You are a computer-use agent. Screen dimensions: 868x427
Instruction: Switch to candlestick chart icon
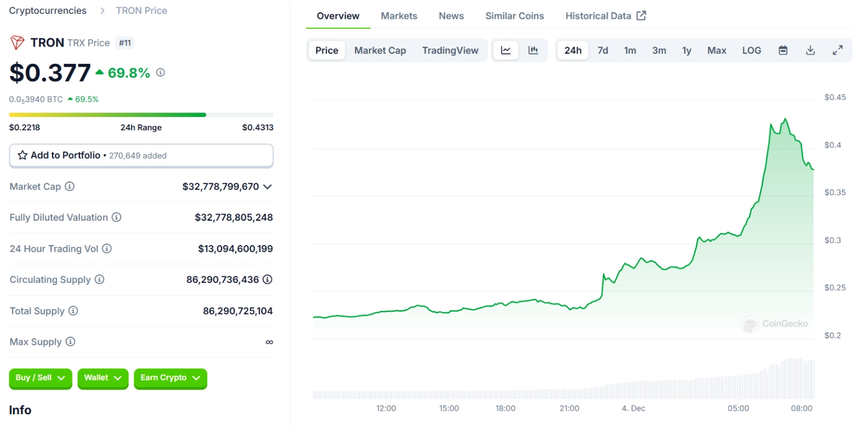(x=533, y=50)
